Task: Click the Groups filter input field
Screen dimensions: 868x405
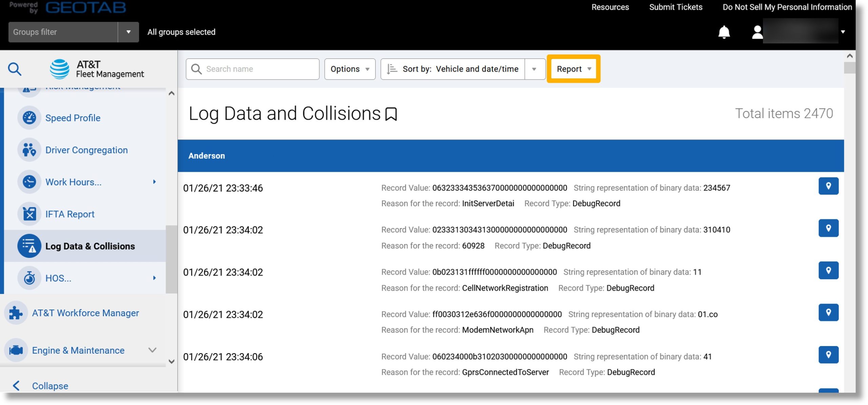Action: [63, 32]
